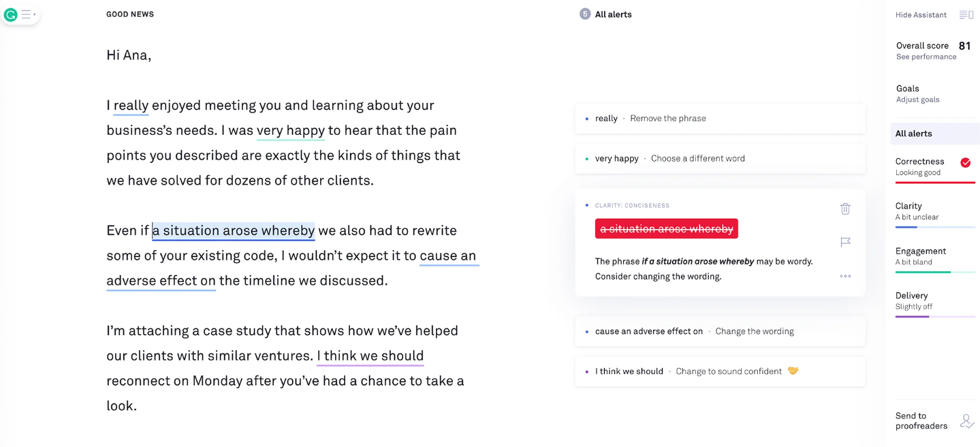
Task: Click the handshake emoji on the confidence alert
Action: click(793, 371)
